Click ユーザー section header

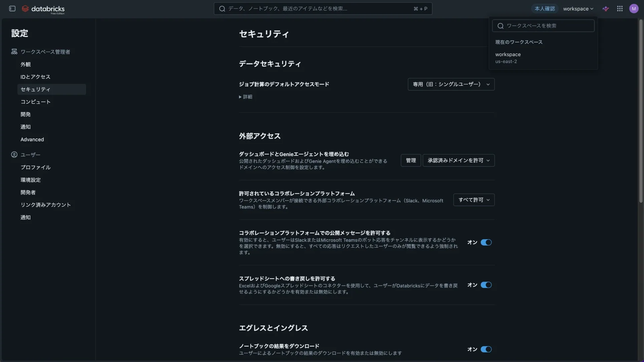30,155
